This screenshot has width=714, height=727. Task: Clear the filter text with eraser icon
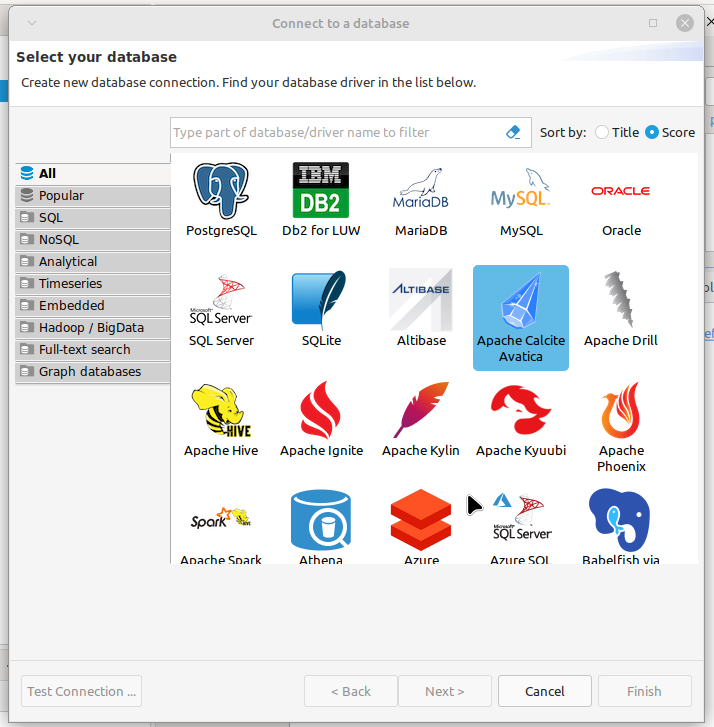(x=513, y=132)
